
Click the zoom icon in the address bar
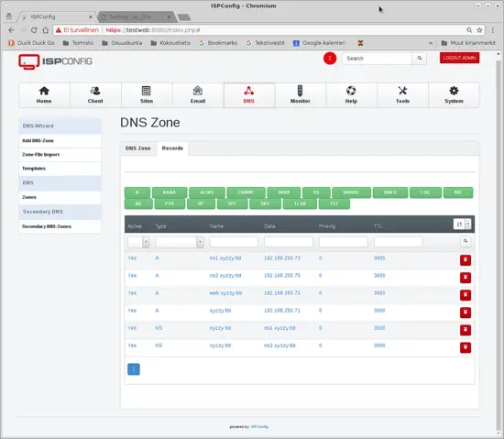coord(469,30)
